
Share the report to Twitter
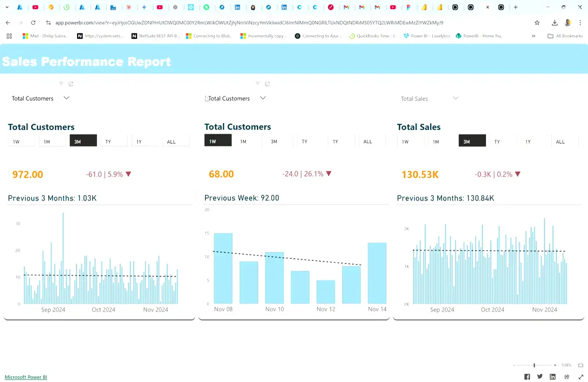point(540,377)
